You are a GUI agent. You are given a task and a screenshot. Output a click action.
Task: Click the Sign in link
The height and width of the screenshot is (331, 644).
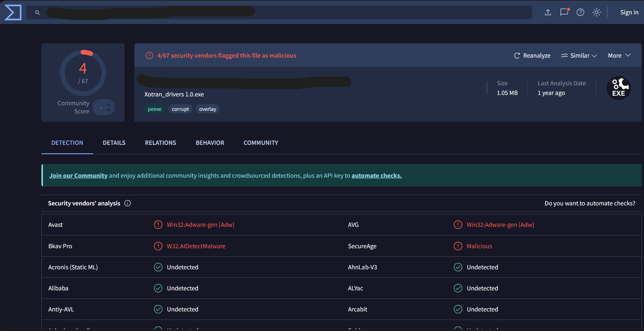(x=629, y=12)
